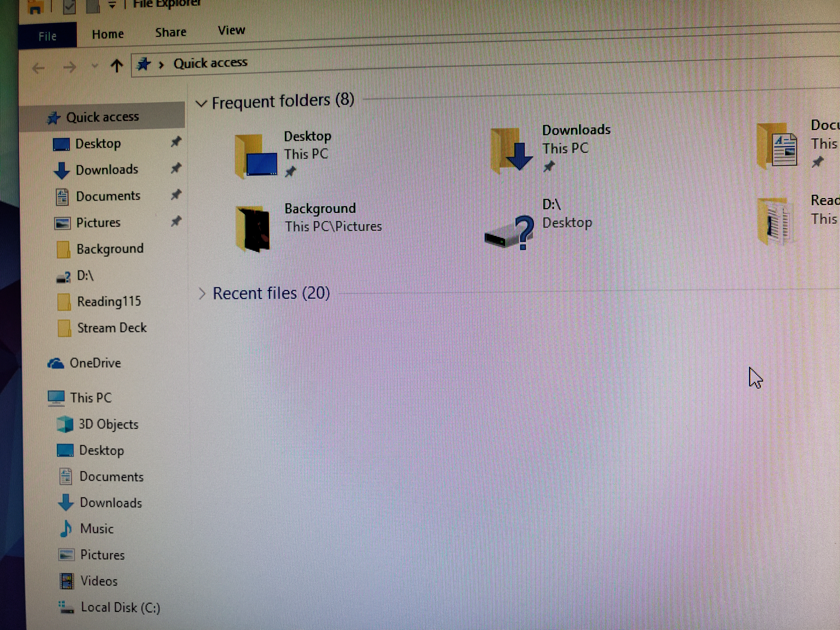This screenshot has height=630, width=840.
Task: Open the address bar breadcrumb arrow after Quick access
Action: click(x=161, y=65)
